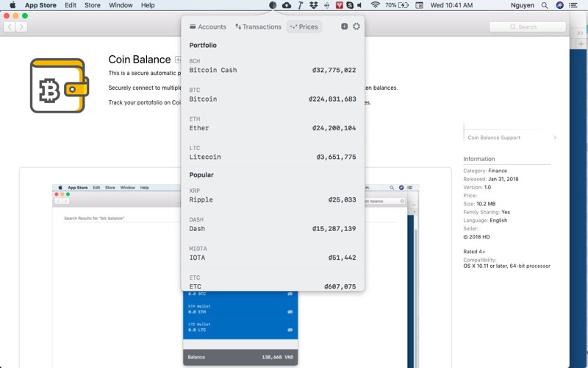Viewport: 588px width, 368px height.
Task: Click the Portfolio section header
Action: click(203, 45)
